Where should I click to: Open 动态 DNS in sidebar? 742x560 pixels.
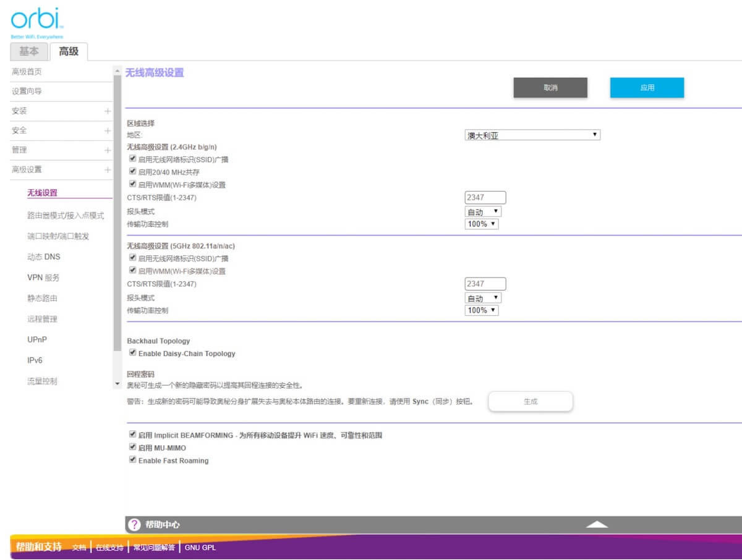[x=44, y=257]
